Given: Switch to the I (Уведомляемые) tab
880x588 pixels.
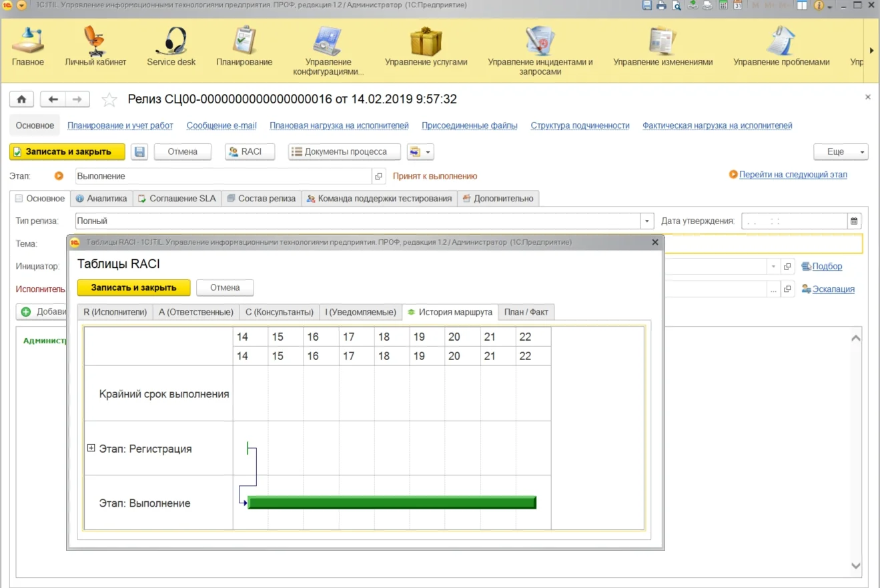Looking at the screenshot, I should (x=361, y=312).
